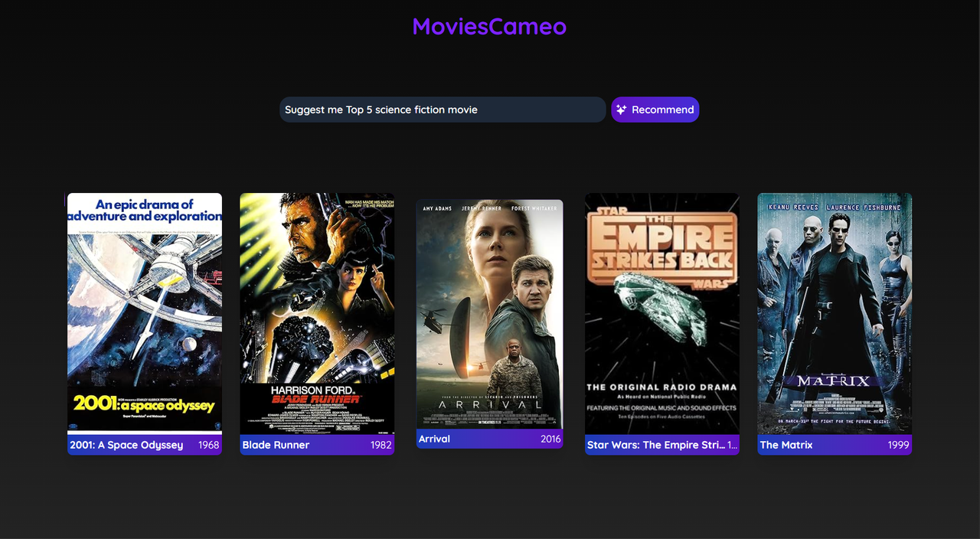Click the 2001: A Space Odyssey title
980x539 pixels.
point(126,445)
